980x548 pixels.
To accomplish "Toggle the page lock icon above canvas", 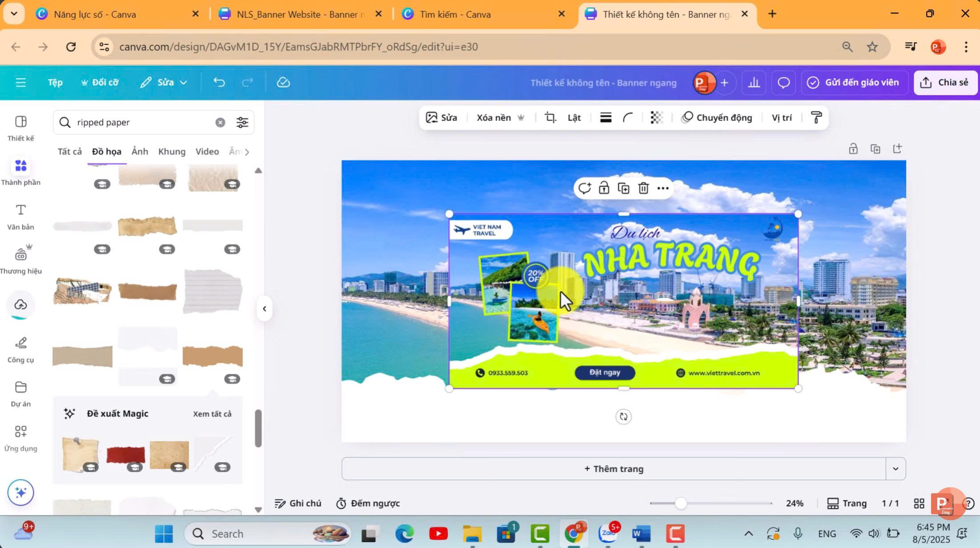I will tap(853, 149).
